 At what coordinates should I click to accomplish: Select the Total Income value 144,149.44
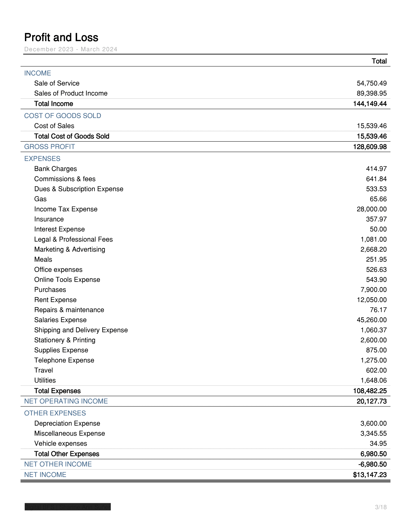pyautogui.click(x=370, y=104)
